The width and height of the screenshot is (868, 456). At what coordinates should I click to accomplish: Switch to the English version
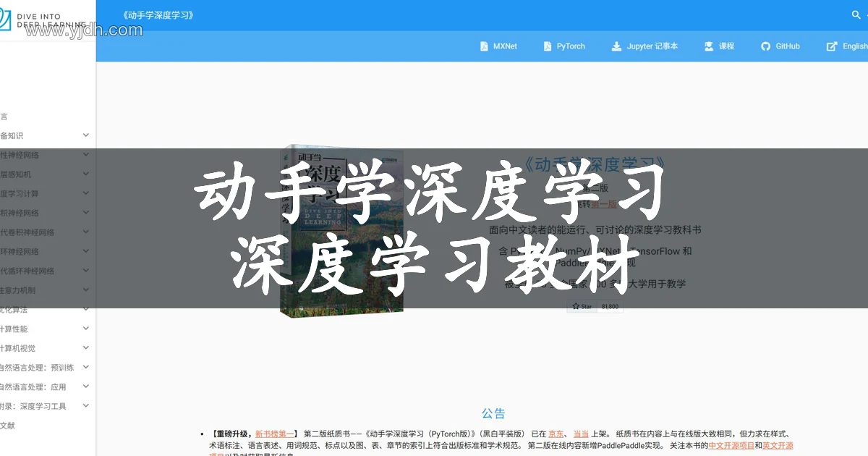[x=847, y=46]
